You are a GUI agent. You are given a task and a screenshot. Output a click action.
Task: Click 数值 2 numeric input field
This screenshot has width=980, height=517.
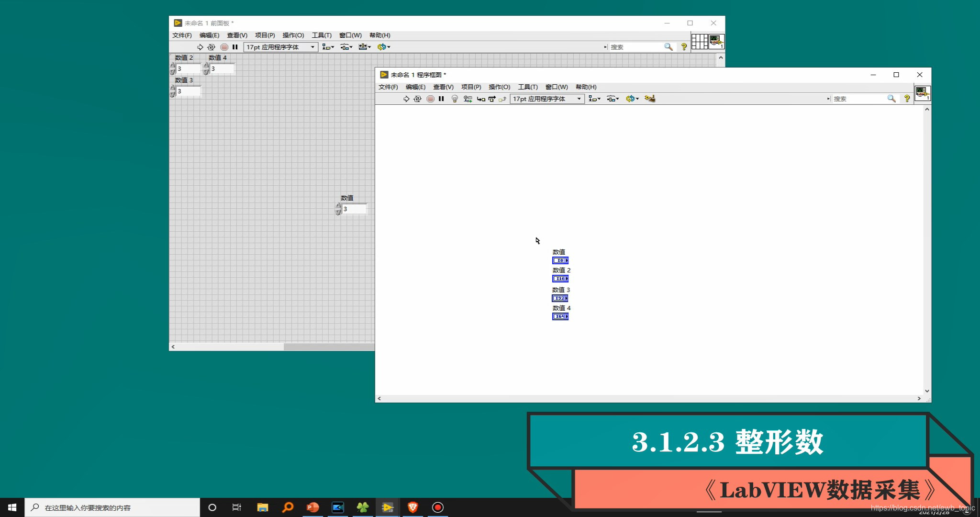[189, 68]
